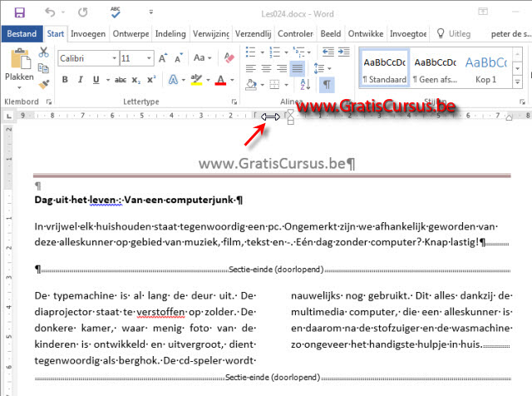The image size is (532, 396).
Task: Apply the Standaard style
Action: [384, 68]
